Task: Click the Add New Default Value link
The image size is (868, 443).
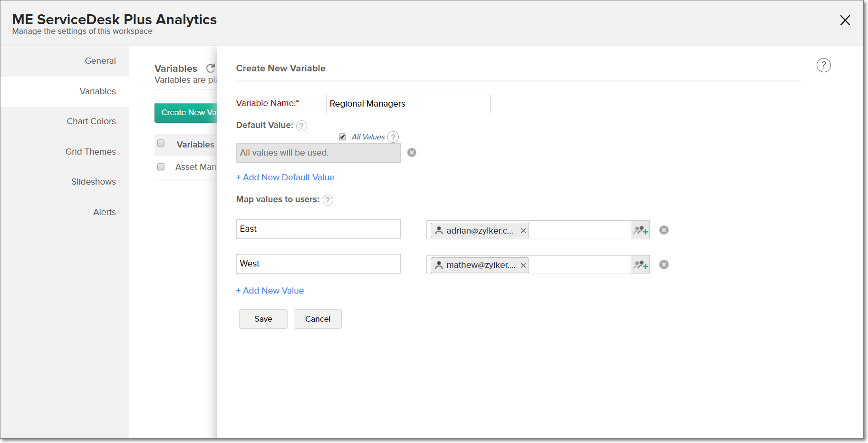Action: [x=285, y=177]
